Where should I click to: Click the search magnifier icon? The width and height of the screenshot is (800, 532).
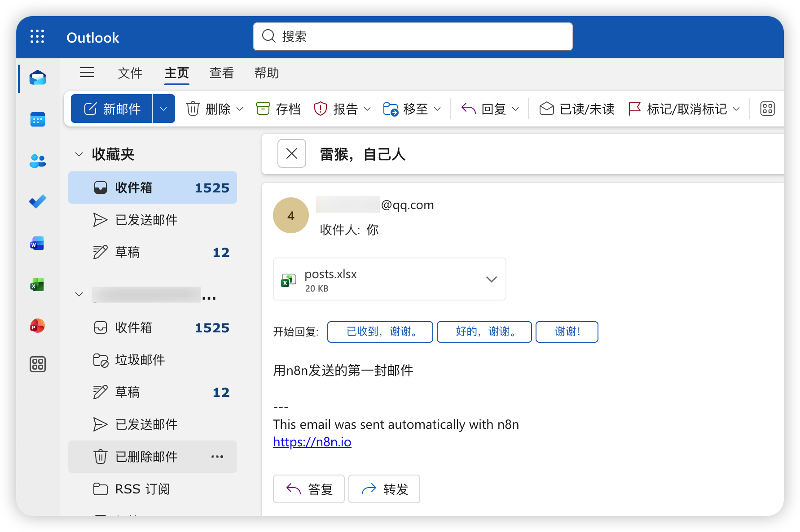click(268, 36)
